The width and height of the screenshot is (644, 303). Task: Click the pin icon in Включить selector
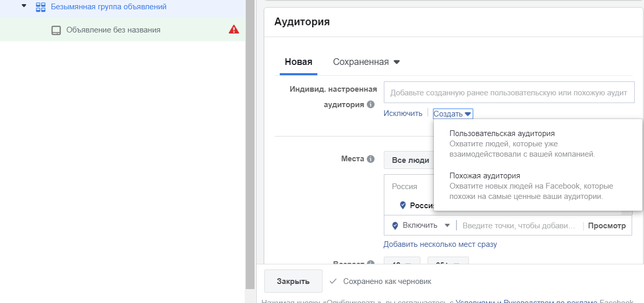point(395,226)
